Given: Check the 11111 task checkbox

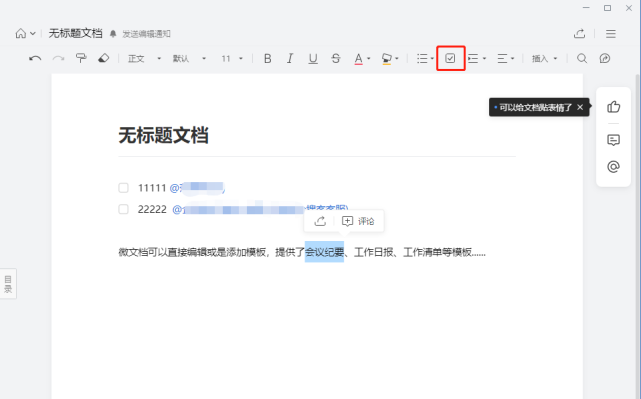Looking at the screenshot, I should pos(123,188).
